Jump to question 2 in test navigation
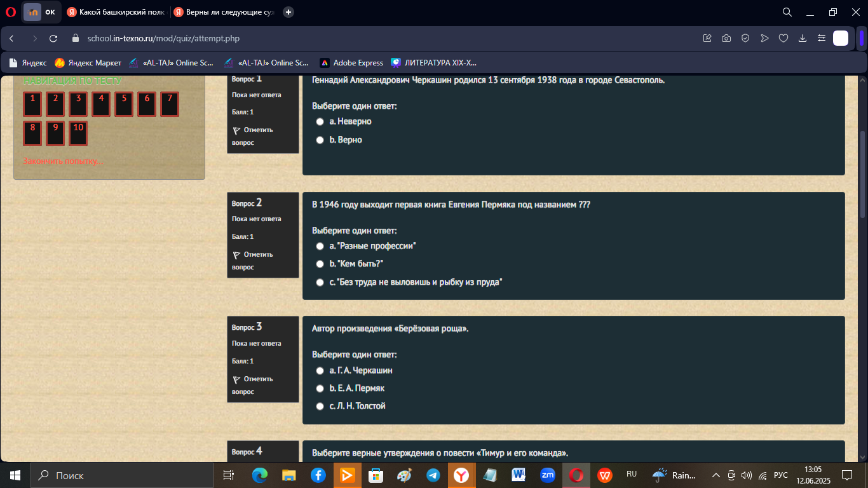This screenshot has width=868, height=488. pyautogui.click(x=55, y=104)
